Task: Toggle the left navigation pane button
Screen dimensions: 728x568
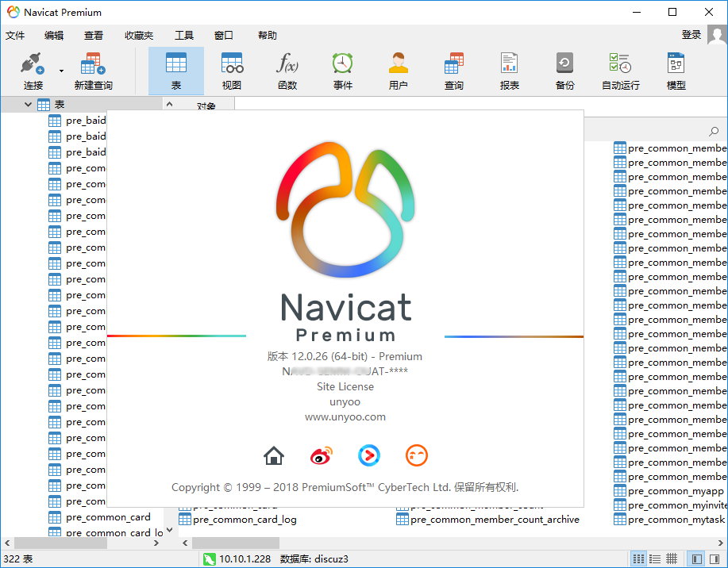Action: [696, 558]
